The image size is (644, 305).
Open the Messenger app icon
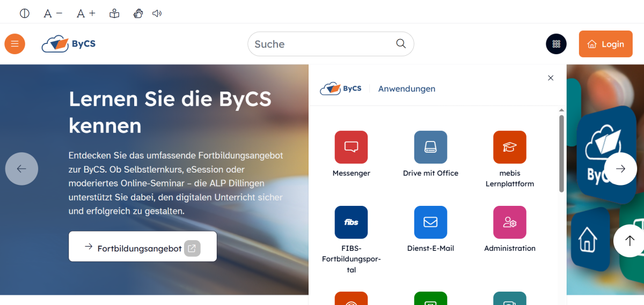(351, 147)
